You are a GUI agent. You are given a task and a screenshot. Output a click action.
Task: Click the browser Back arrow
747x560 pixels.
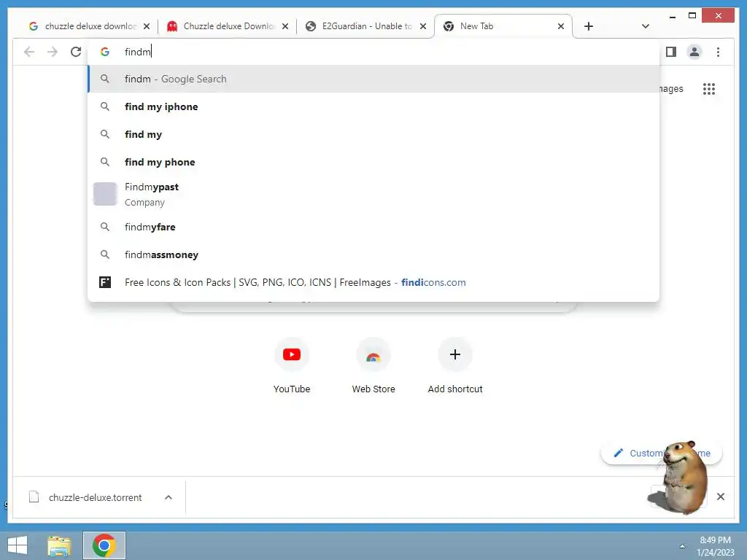pyautogui.click(x=29, y=52)
